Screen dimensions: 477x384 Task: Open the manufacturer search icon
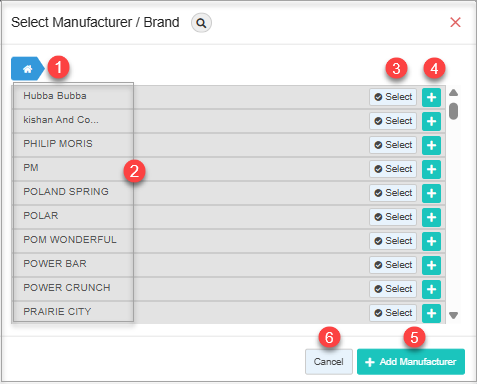click(x=201, y=23)
